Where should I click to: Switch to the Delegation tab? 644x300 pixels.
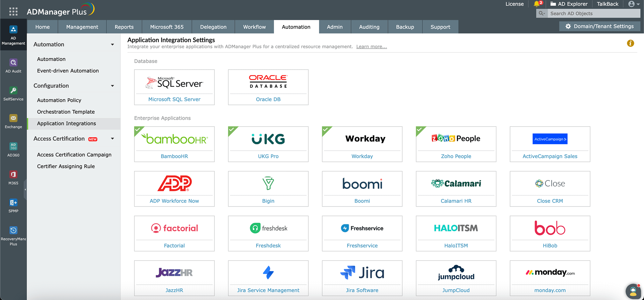pyautogui.click(x=213, y=27)
